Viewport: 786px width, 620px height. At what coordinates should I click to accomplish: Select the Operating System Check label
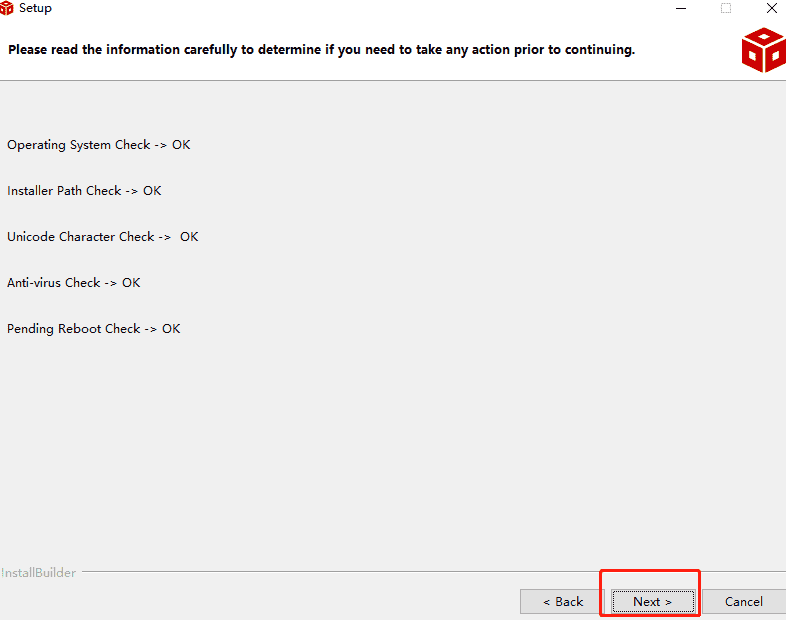point(79,145)
